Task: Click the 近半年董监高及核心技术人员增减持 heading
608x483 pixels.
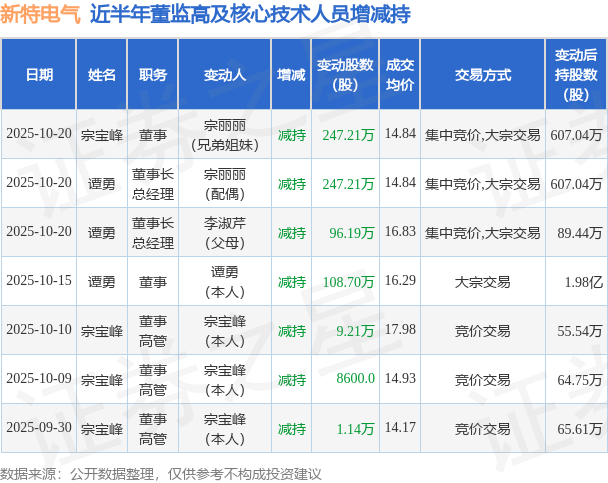Action: click(x=250, y=14)
